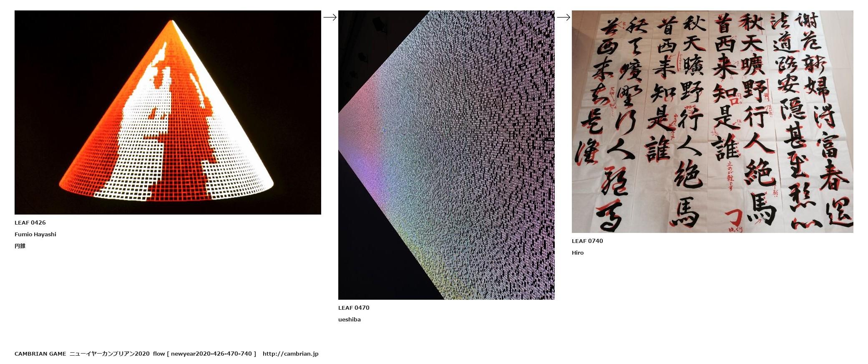Open the text wall projection image
The height and width of the screenshot is (364, 868).
[446, 155]
